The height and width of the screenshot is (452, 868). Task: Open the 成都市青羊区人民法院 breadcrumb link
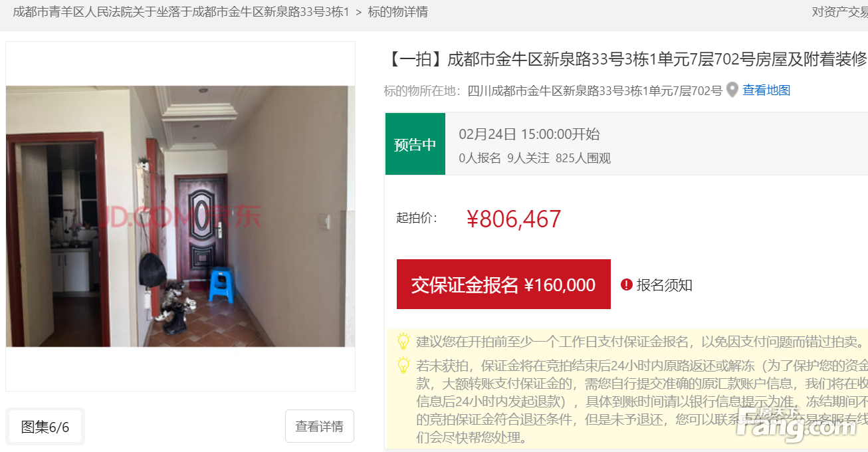[x=181, y=12]
